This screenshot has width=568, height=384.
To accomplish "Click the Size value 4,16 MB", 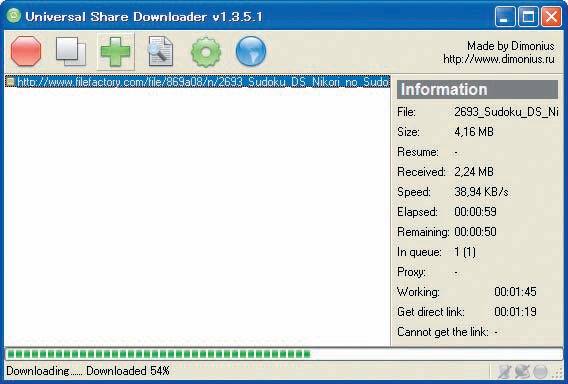I will [x=474, y=132].
